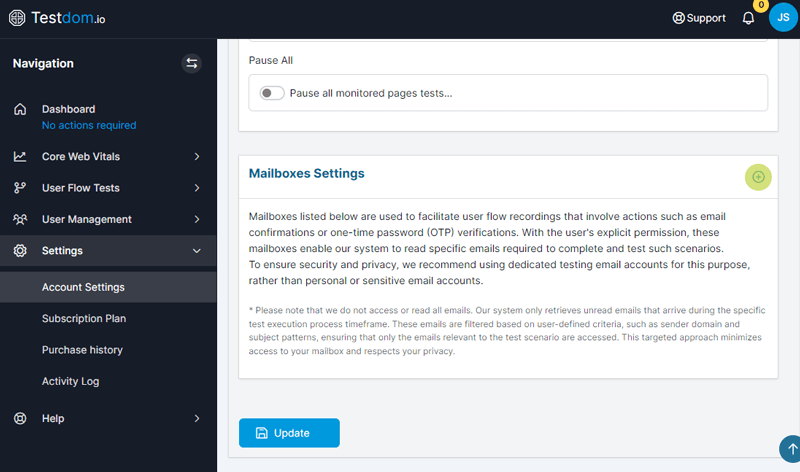Open the Subscription Plan page

[x=84, y=318]
